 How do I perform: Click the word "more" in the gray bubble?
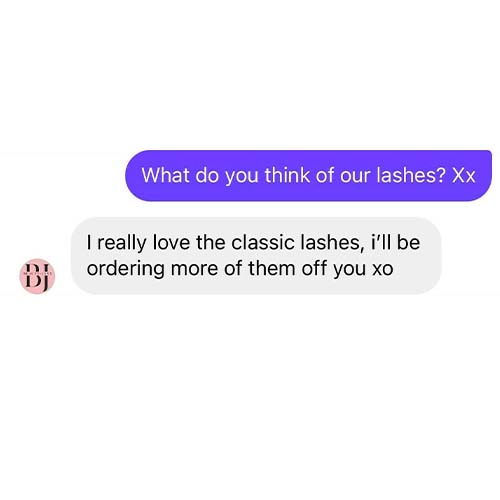point(194,270)
